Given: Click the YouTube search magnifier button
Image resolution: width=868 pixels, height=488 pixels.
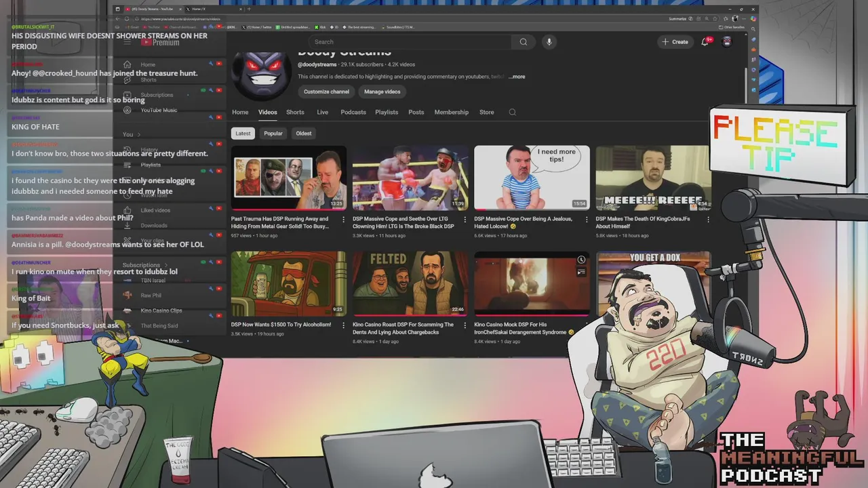Looking at the screenshot, I should click(x=524, y=42).
